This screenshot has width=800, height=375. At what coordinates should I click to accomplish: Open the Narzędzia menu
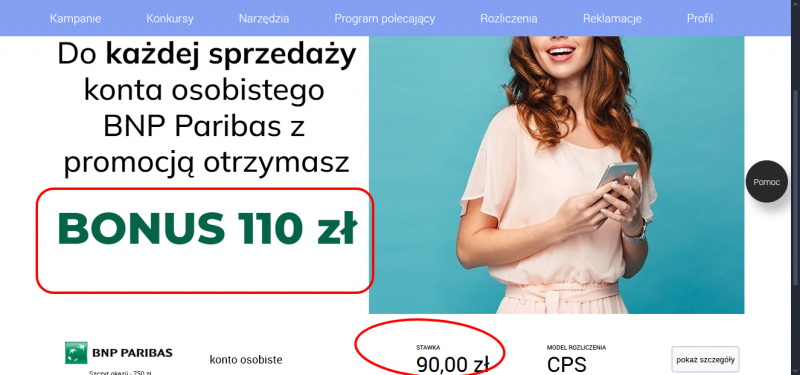[264, 19]
